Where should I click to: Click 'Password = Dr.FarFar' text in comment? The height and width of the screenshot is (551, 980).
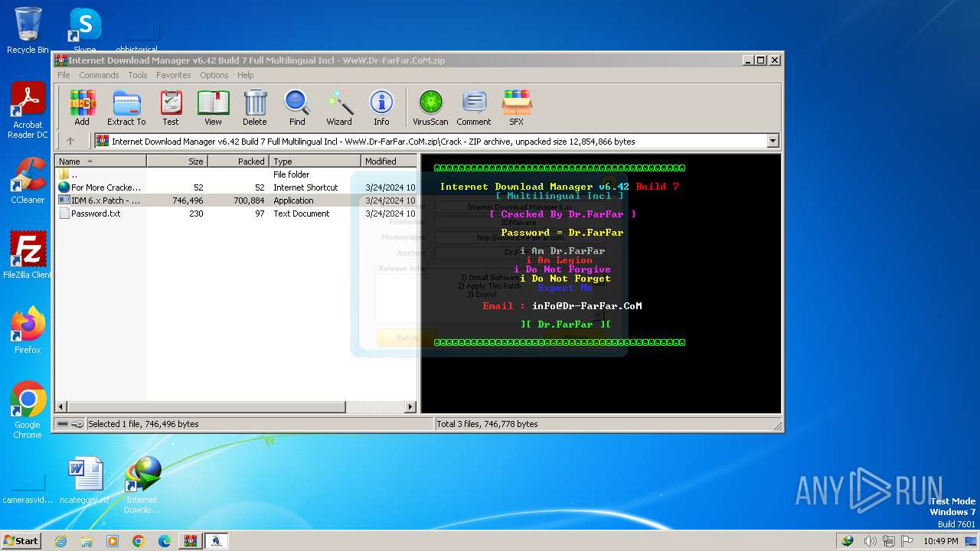[562, 233]
